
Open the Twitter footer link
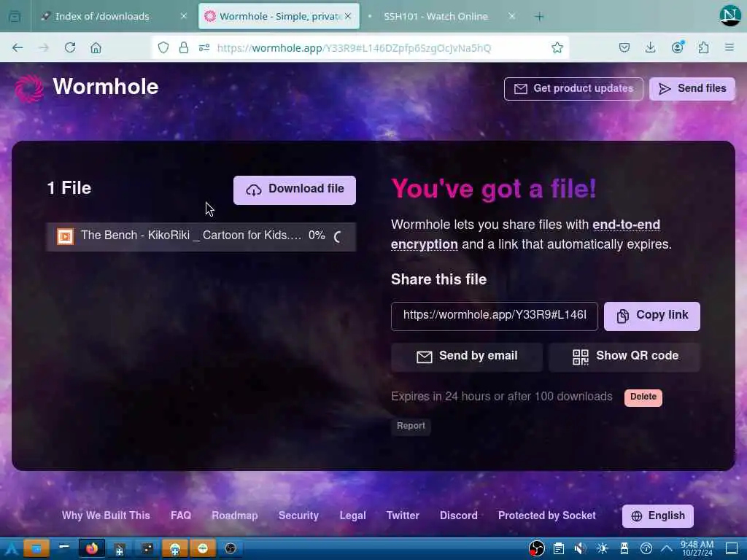tap(403, 516)
